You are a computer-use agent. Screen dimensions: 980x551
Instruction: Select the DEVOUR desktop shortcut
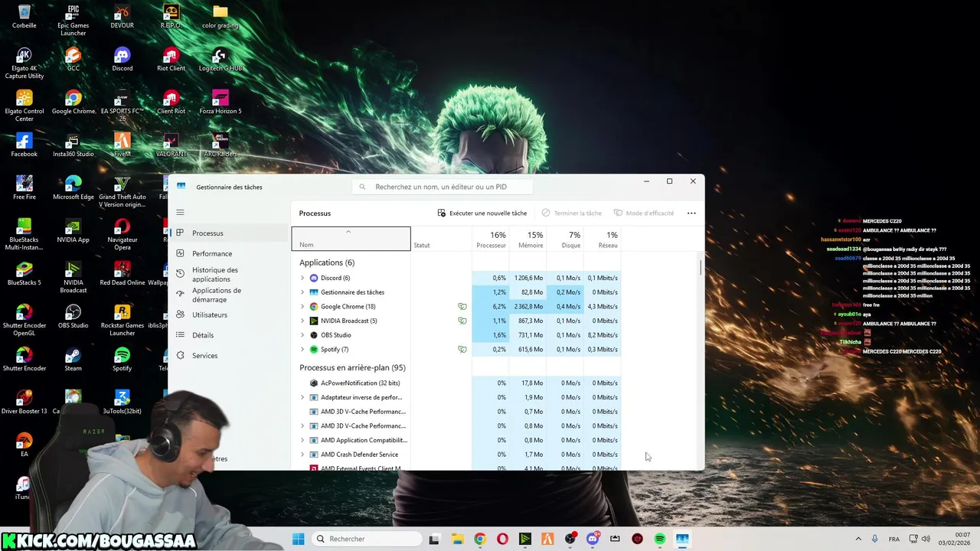point(122,17)
